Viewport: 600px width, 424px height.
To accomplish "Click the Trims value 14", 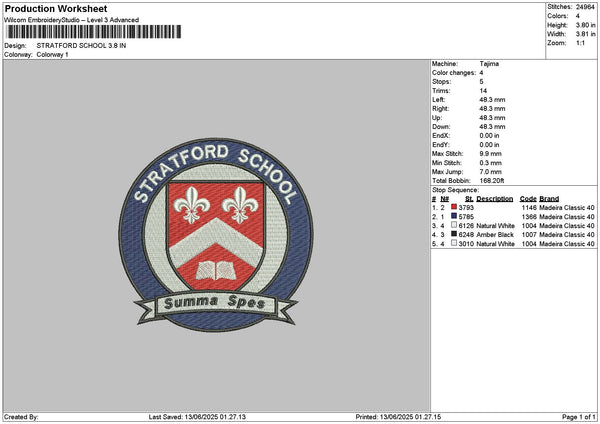I will [483, 91].
